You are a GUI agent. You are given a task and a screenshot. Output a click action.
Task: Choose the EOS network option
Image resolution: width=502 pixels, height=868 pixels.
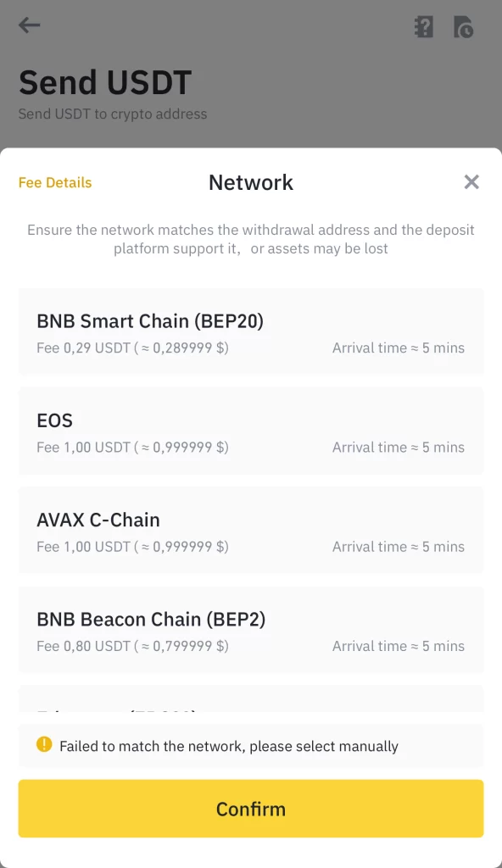(x=251, y=431)
